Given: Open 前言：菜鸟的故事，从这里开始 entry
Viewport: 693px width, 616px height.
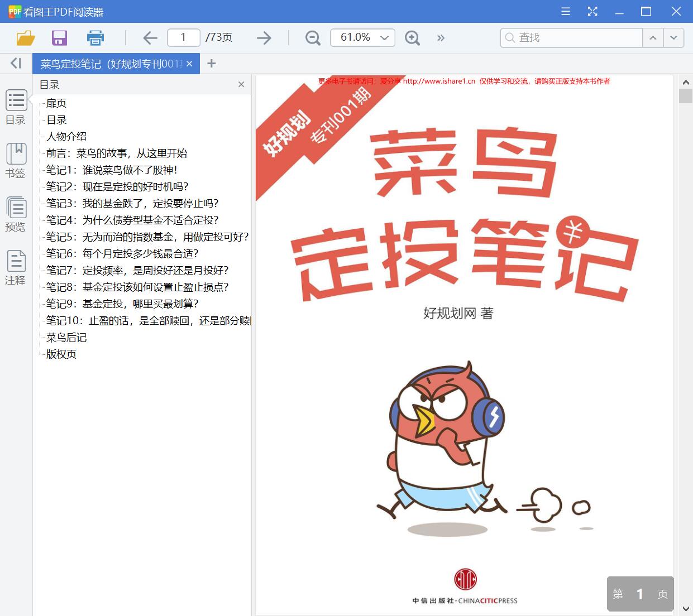Looking at the screenshot, I should coord(117,153).
